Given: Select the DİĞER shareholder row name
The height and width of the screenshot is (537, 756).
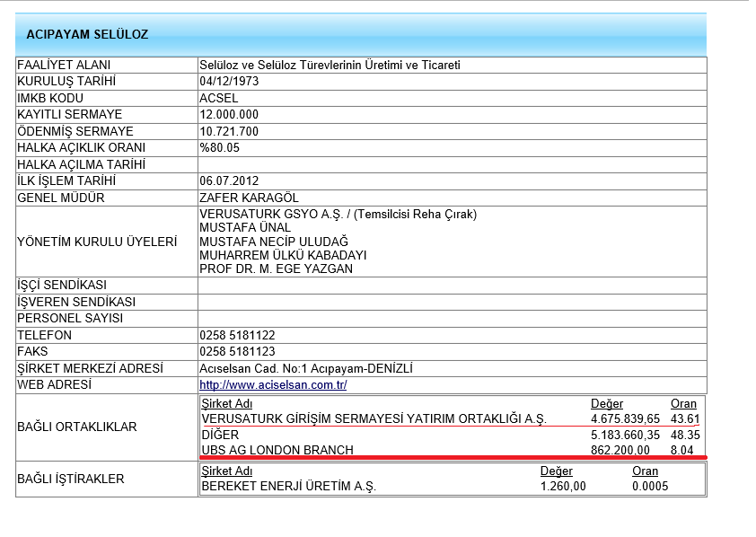Looking at the screenshot, I should click(x=220, y=436).
